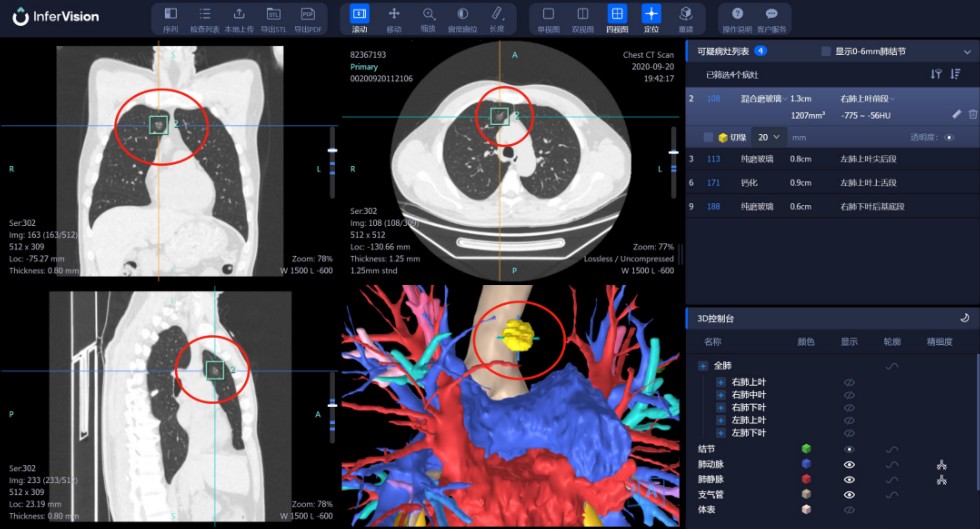Jump to slice link 113
This screenshot has height=529, width=980.
pos(713,159)
